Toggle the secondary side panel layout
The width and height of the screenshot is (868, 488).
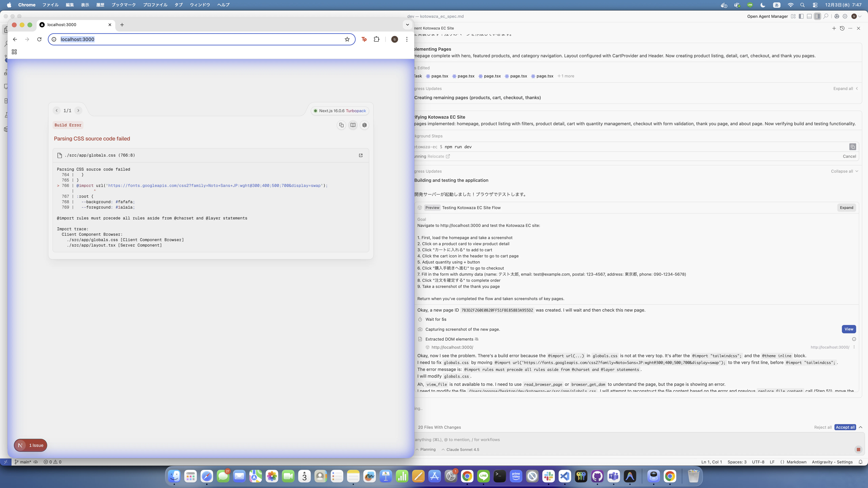[817, 16]
